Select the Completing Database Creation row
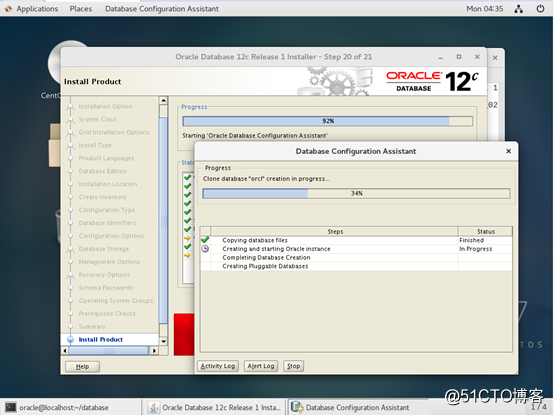The image size is (554, 415). pyautogui.click(x=356, y=257)
